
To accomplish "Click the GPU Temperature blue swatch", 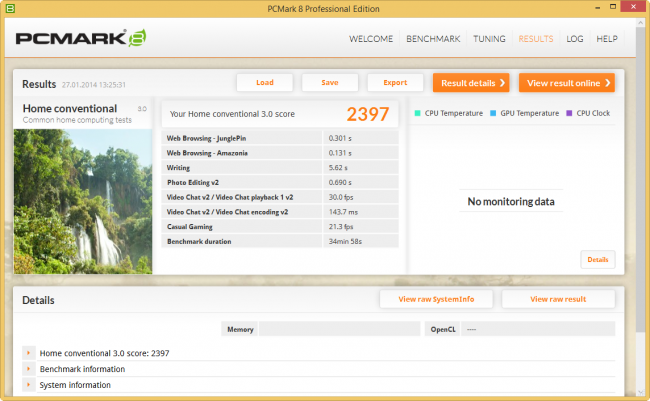I will 493,113.
